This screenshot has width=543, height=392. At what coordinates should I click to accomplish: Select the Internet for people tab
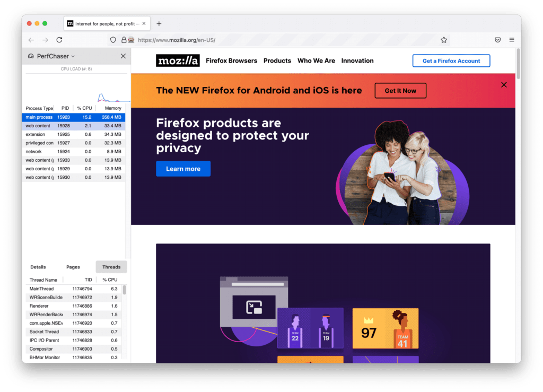[107, 23]
